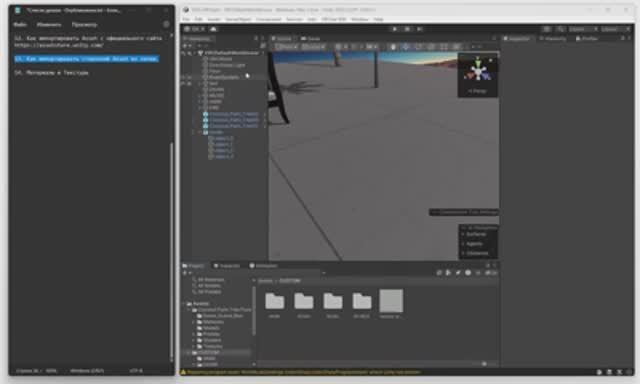Collapse the Model object in Hierarchy
Screen dimensions: 640x384
click(200, 132)
